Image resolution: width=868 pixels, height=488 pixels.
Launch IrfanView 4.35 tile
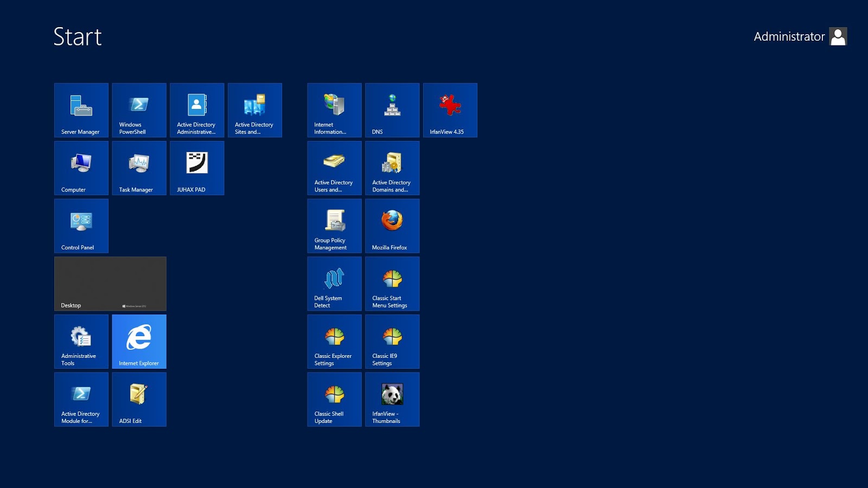coord(450,110)
